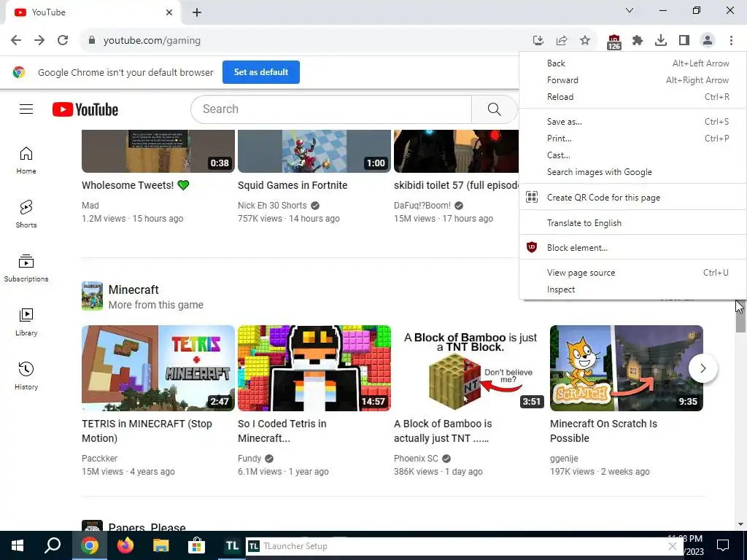Click the share this page icon
The image size is (747, 560).
point(562,41)
